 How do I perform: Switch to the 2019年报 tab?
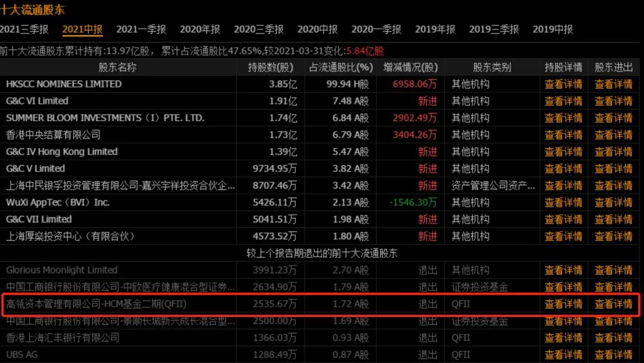[435, 30]
